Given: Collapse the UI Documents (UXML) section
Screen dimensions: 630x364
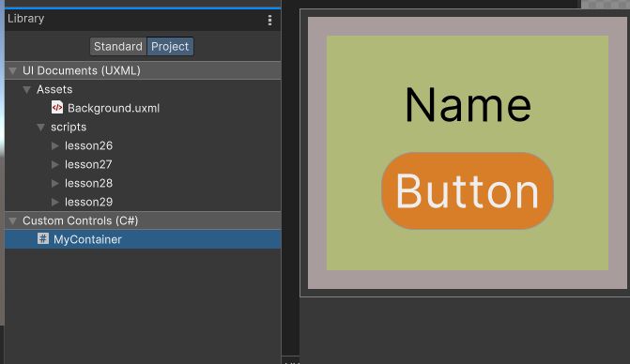Looking at the screenshot, I should pos(13,71).
